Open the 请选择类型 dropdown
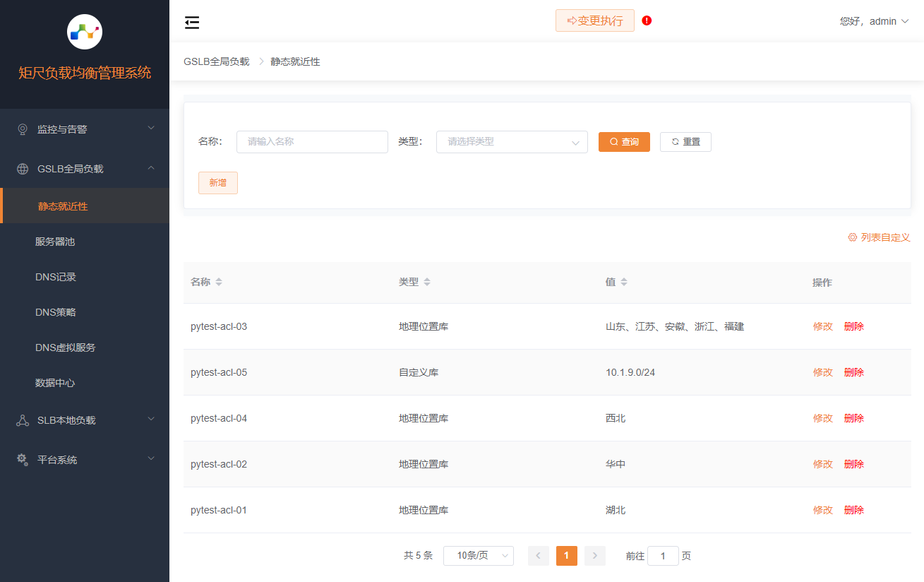 pos(511,141)
